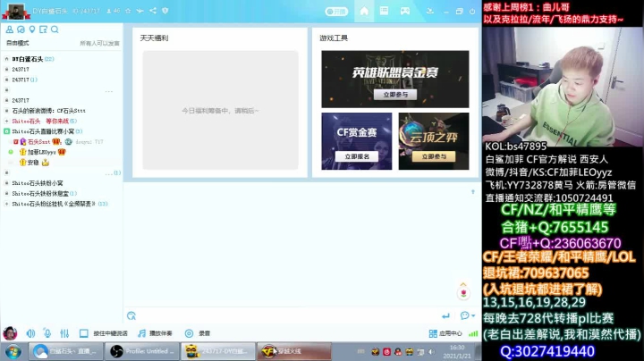Screen dimensions: 644x361
Task: Click the share icon in header
Action: coord(153,11)
